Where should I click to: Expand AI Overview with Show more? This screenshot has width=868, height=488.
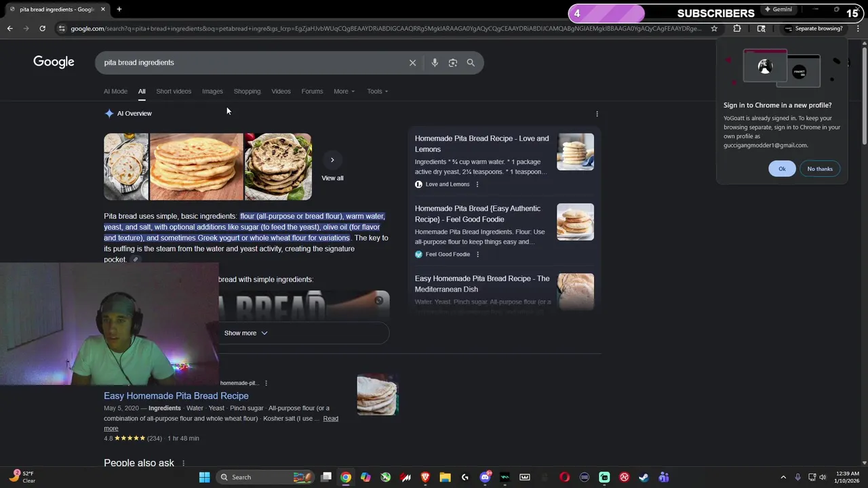pos(245,333)
